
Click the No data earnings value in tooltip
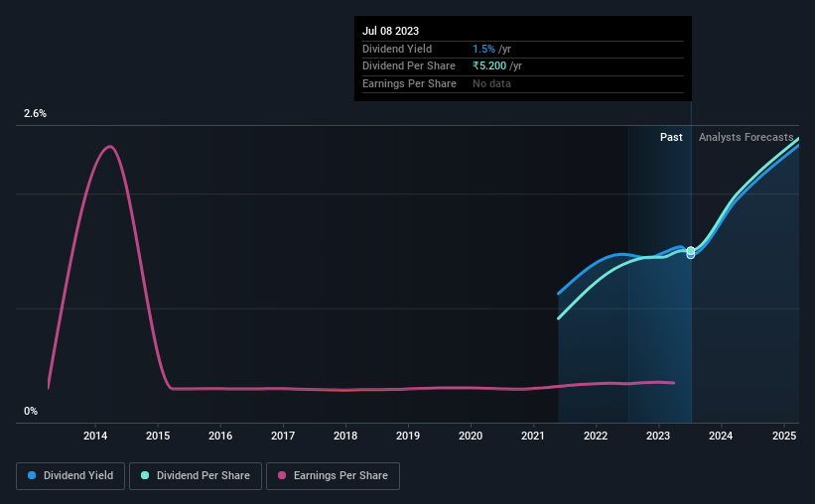click(x=491, y=83)
